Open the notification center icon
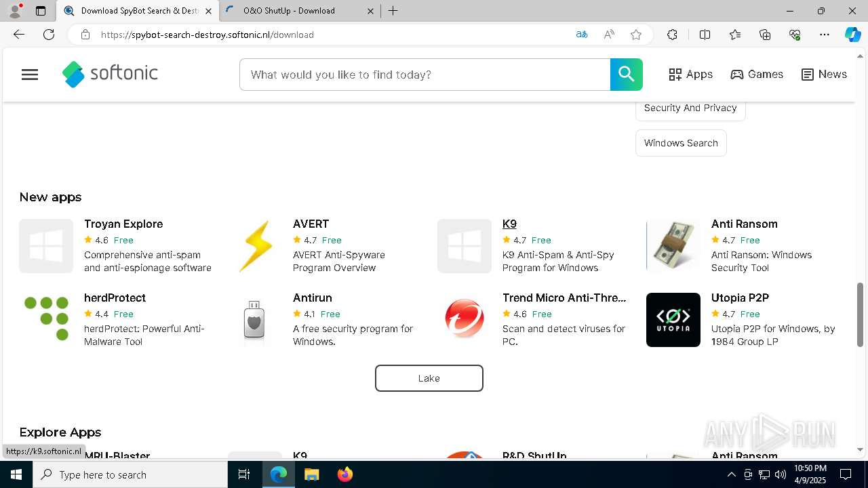This screenshot has height=488, width=868. coord(846,474)
